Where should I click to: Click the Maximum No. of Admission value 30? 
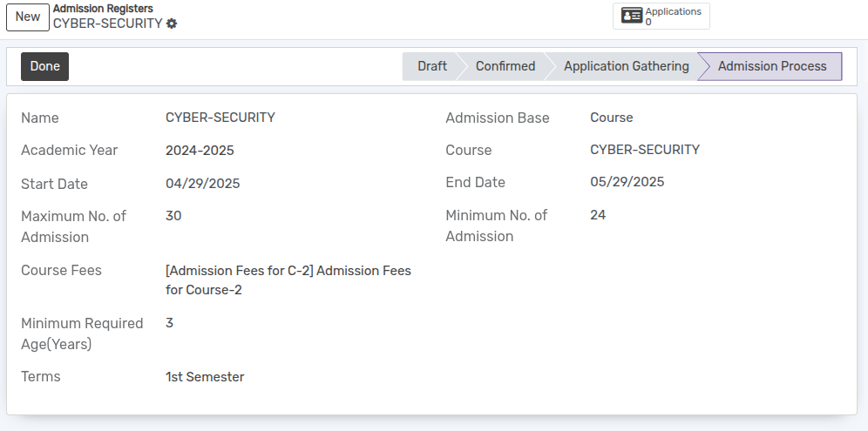pyautogui.click(x=173, y=216)
